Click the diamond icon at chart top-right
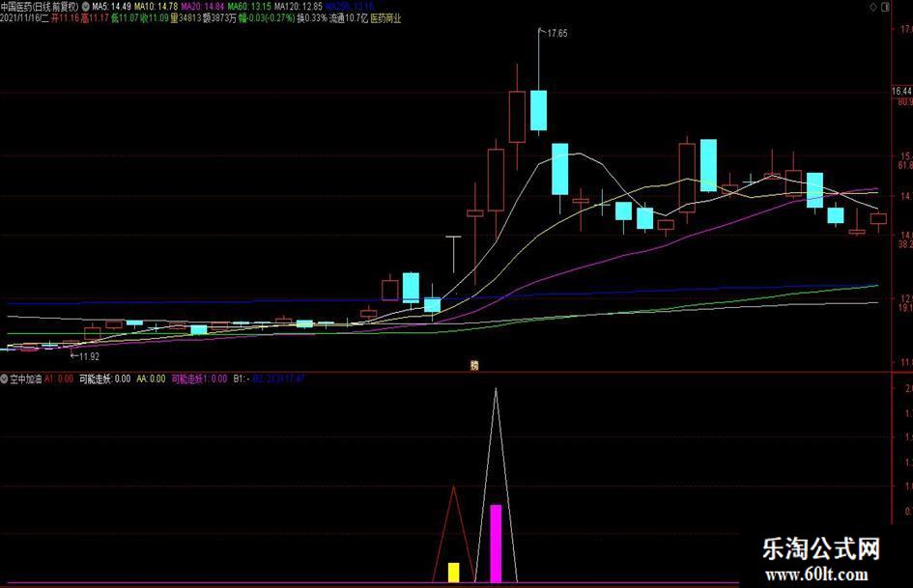913x588 pixels. 873,7
